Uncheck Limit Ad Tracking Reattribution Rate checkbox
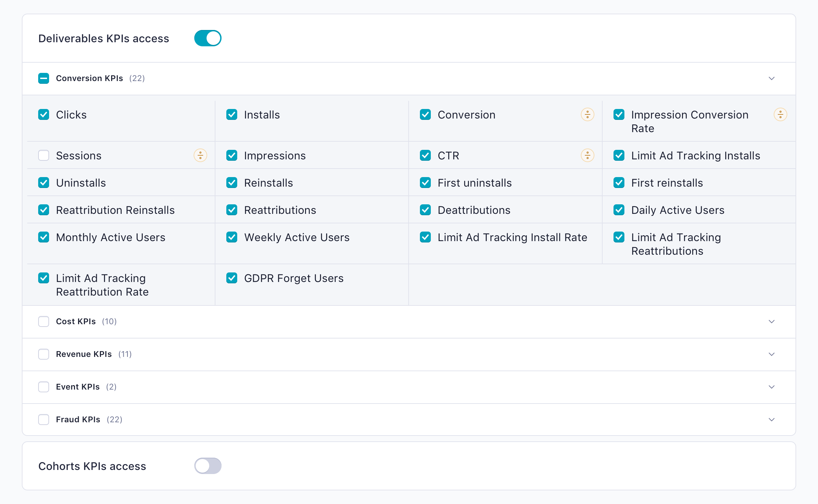 coord(44,278)
